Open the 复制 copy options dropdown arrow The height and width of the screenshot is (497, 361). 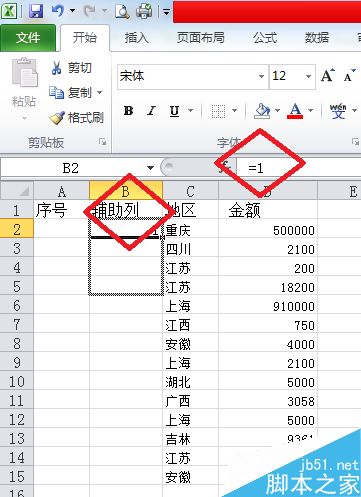[x=100, y=92]
